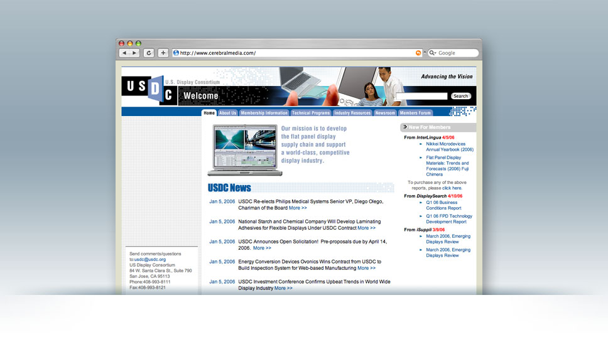Open the Industry Resources tab
608x364 pixels.
352,113
